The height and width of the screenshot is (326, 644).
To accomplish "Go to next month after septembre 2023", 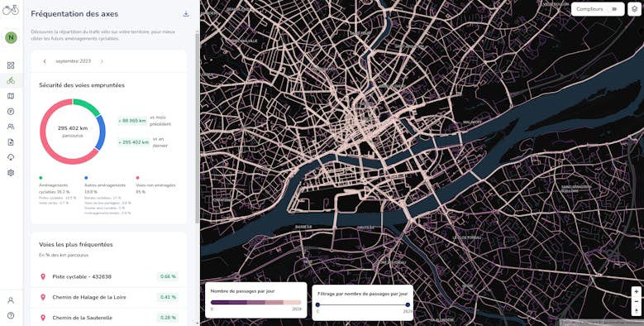I will 102,61.
